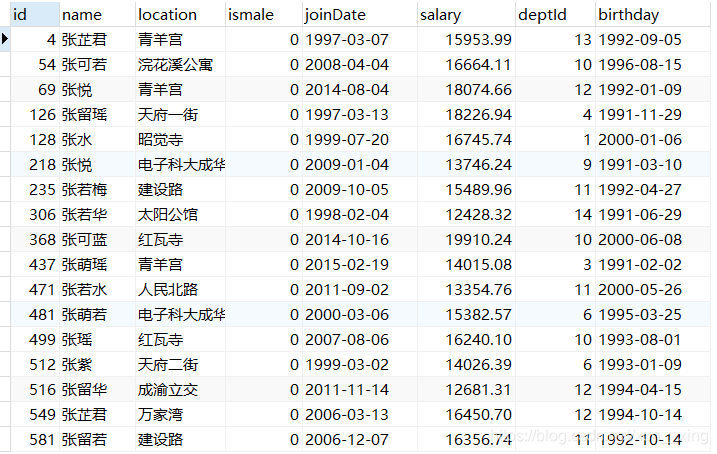Select joinDate 2008-04-04
The width and height of the screenshot is (717, 454).
pyautogui.click(x=359, y=65)
